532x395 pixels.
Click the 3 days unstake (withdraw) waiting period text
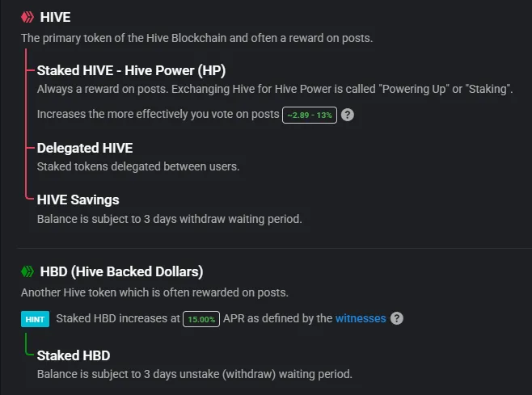point(194,374)
